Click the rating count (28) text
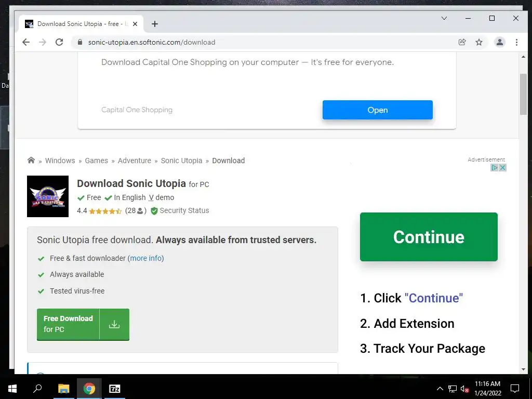The width and height of the screenshot is (532, 399). click(x=136, y=211)
